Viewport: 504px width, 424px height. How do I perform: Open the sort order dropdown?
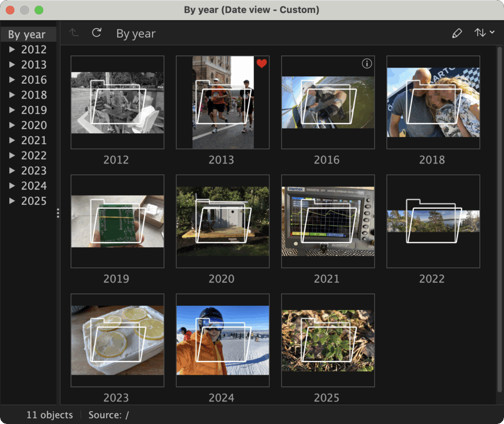[484, 33]
